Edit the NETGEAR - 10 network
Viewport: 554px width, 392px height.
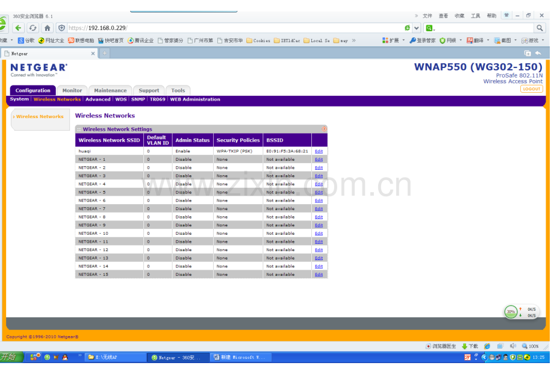[319, 234]
